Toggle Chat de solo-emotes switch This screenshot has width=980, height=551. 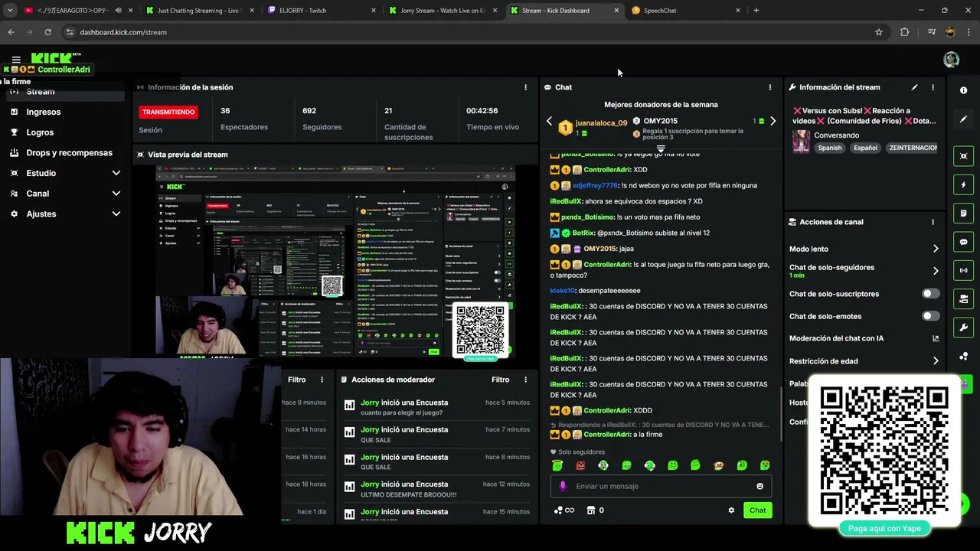coord(930,316)
